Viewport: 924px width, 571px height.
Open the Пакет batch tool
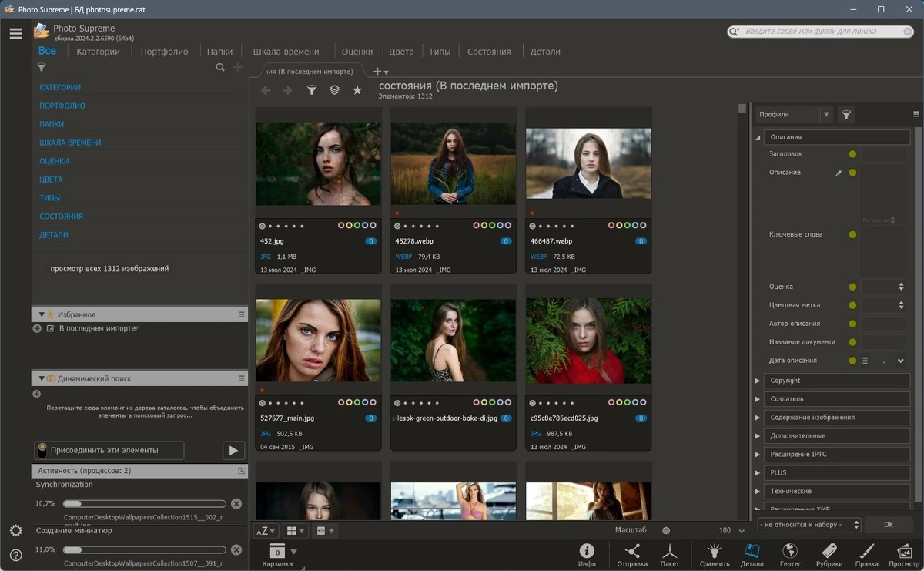[670, 555]
